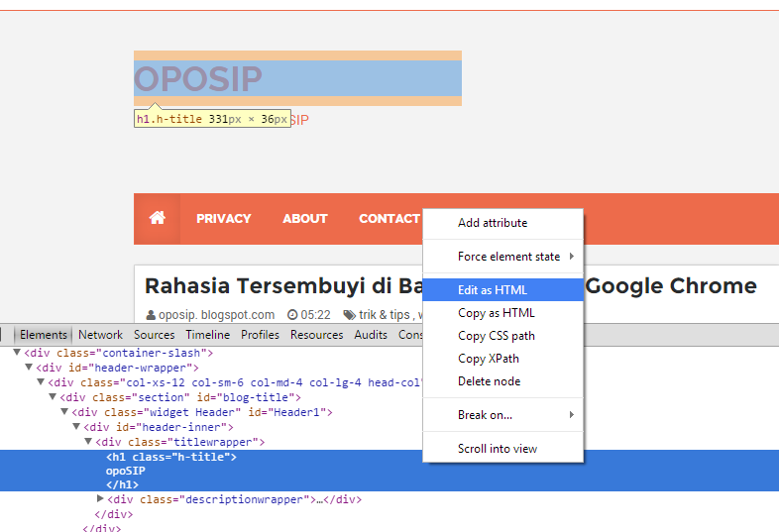Click the 05:22 post time

click(315, 315)
